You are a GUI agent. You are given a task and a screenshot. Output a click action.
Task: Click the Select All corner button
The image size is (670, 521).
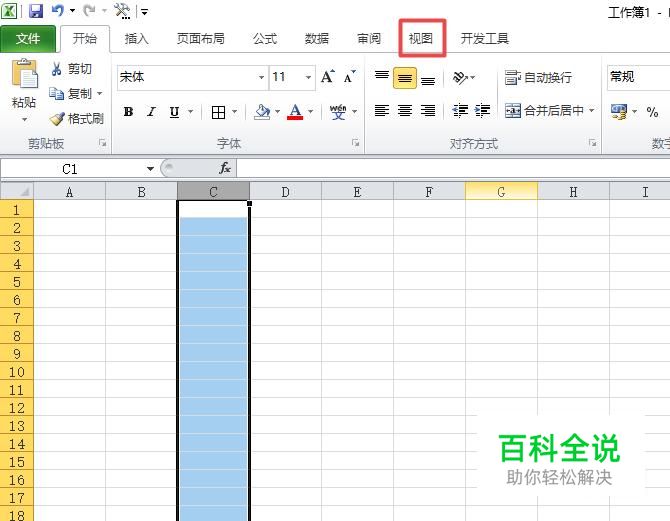(x=17, y=191)
